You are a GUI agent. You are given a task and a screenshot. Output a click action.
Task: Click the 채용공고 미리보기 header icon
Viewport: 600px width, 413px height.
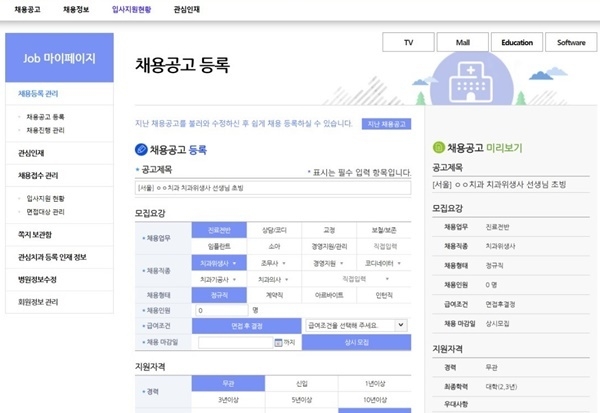click(438, 146)
